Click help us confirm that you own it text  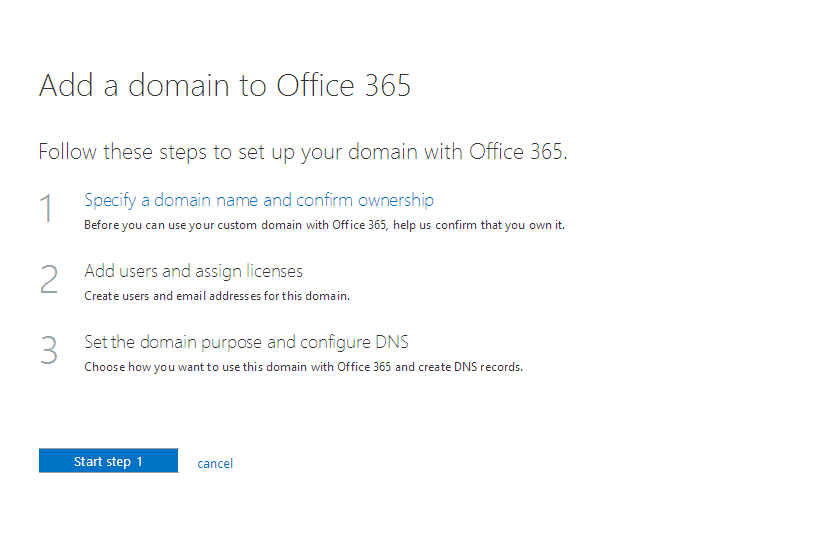[x=479, y=225]
